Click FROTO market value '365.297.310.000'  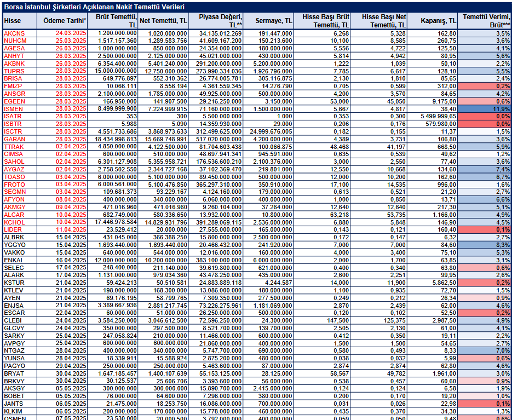(x=219, y=185)
